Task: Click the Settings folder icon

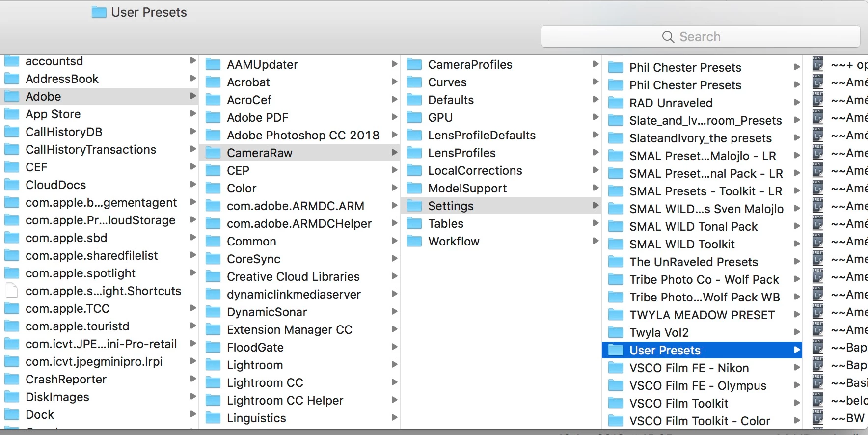Action: [414, 206]
